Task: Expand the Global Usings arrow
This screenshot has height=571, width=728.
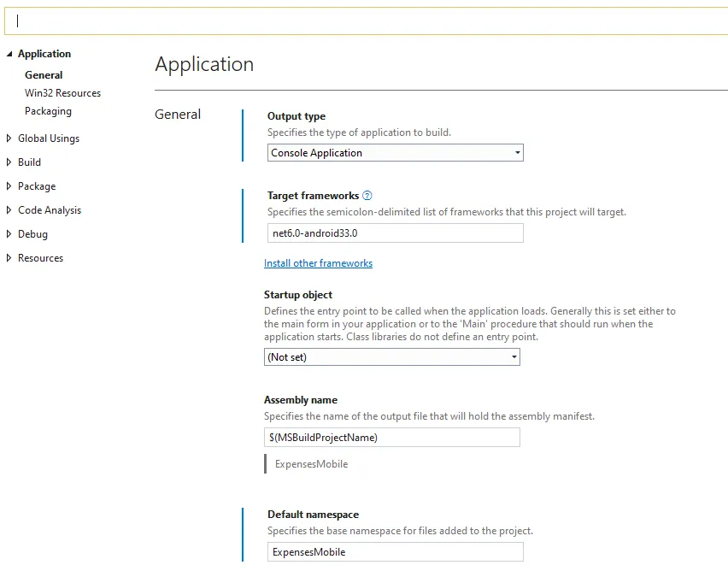Action: 9,138
